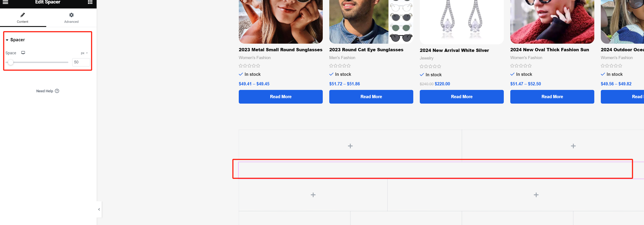Screen dimensions: 644x225
Task: Open the widgets grid panel icon
Action: 90,2
